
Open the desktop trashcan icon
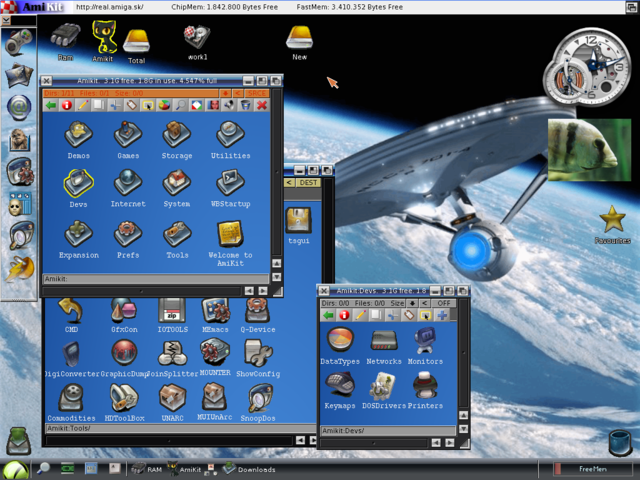coord(620,443)
